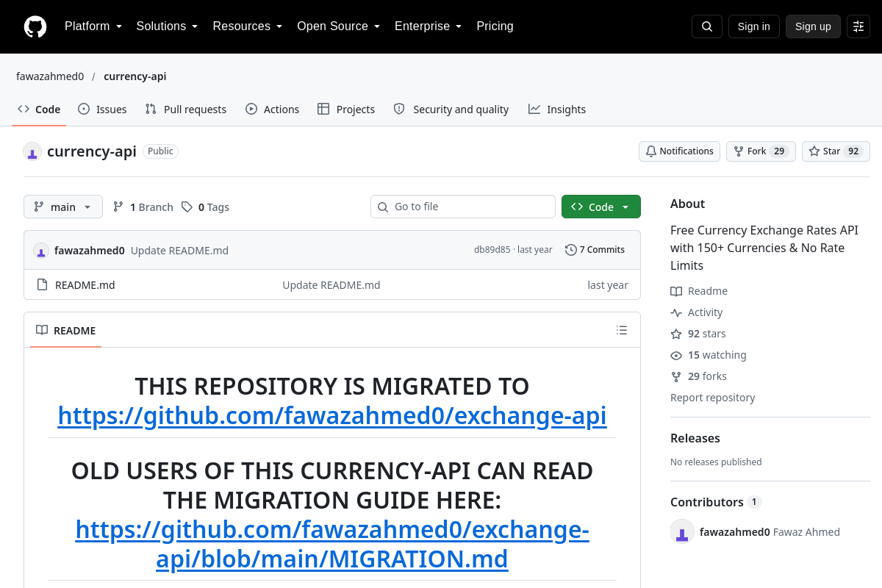Image resolution: width=882 pixels, height=588 pixels.
Task: Open the main branch selector dropdown
Action: [63, 207]
